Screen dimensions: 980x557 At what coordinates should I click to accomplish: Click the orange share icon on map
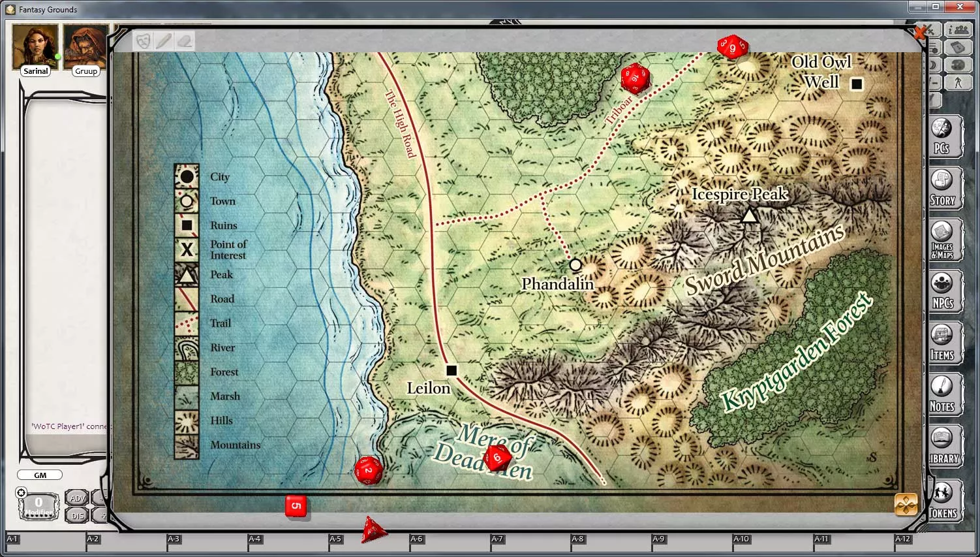906,504
